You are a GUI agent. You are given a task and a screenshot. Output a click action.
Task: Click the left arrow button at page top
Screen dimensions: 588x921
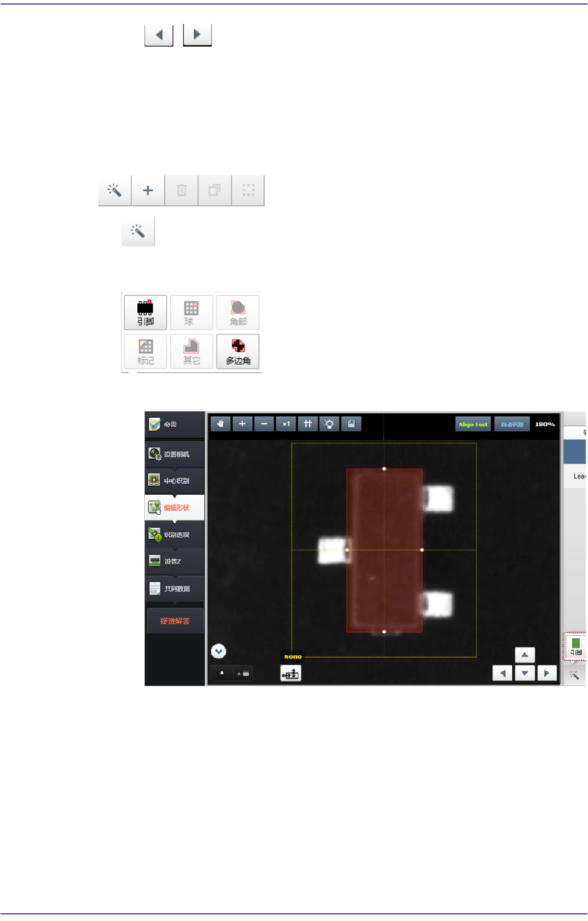click(158, 35)
